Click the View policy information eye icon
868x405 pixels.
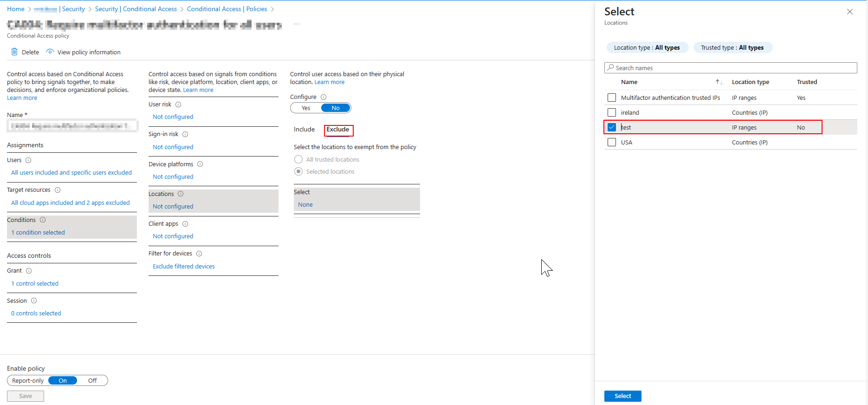[x=50, y=52]
